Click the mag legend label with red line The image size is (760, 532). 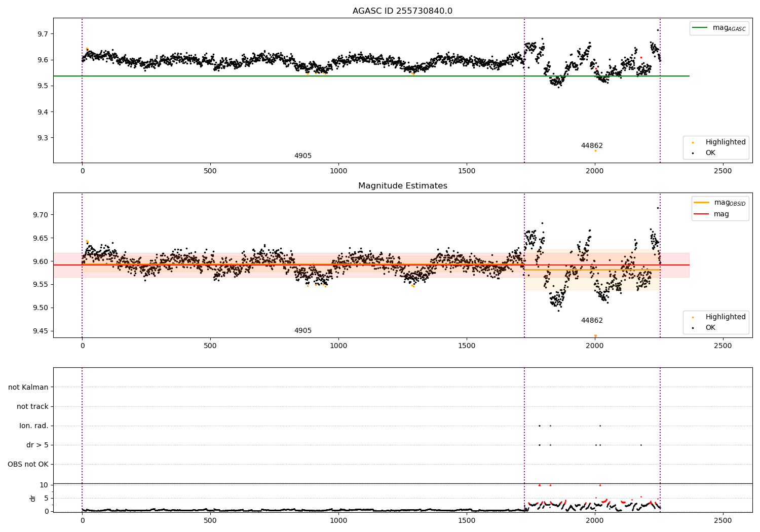(721, 214)
